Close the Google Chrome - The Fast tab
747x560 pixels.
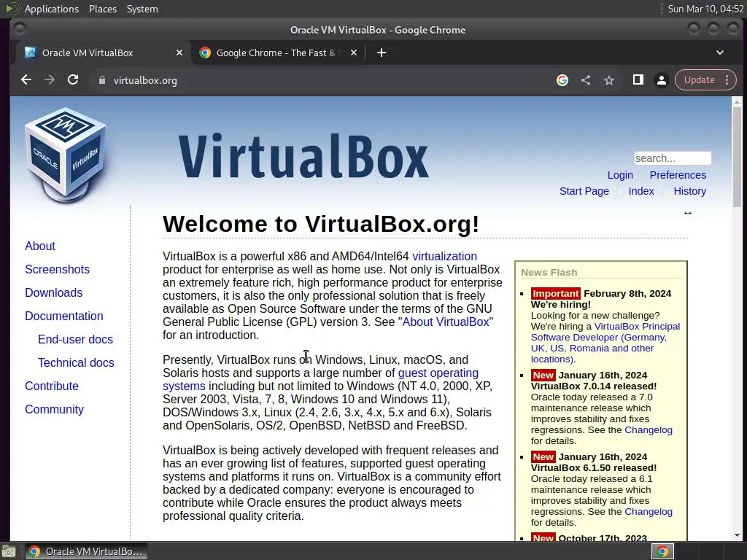coord(354,52)
